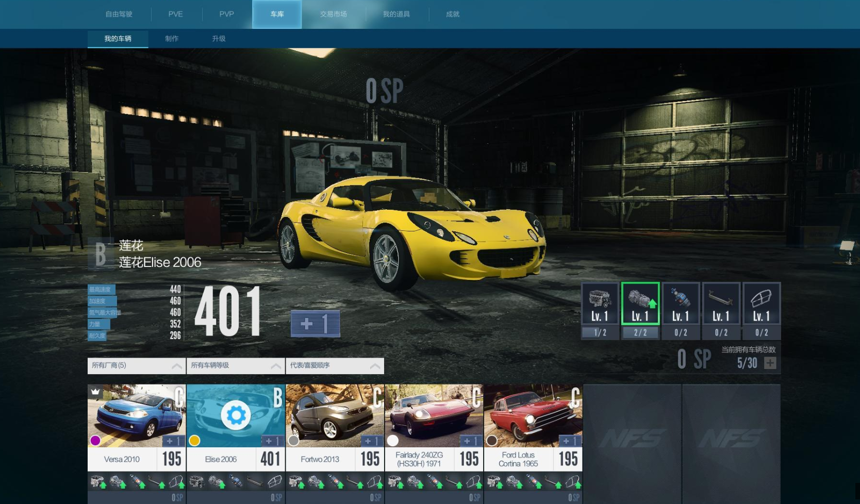Click the engine icon under Fortwo 2013
Viewport: 860px width, 504px height.
coord(296,482)
